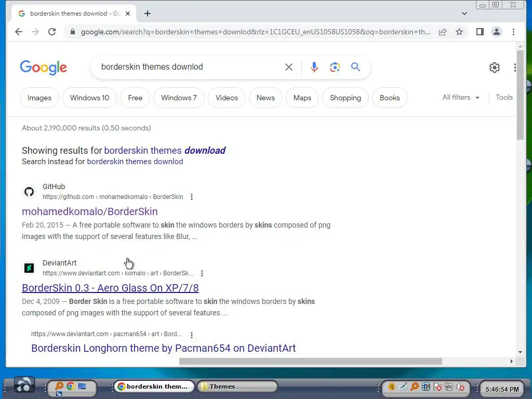Screen dimensions: 532x399
Task: Expand the All filters dropdown
Action: click(461, 97)
